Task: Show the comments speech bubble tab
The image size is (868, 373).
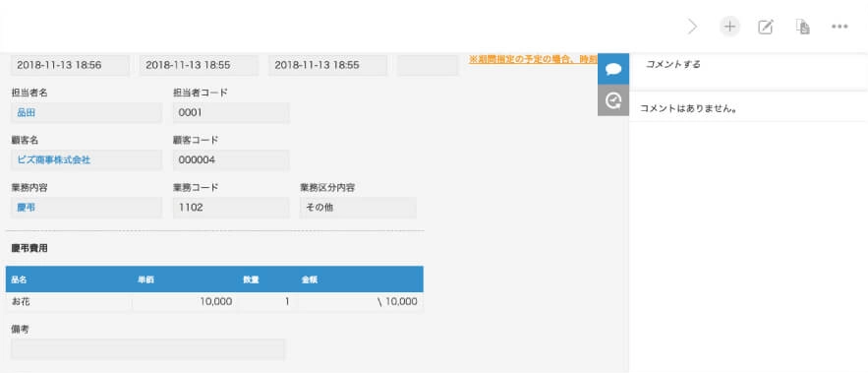Action: click(613, 69)
